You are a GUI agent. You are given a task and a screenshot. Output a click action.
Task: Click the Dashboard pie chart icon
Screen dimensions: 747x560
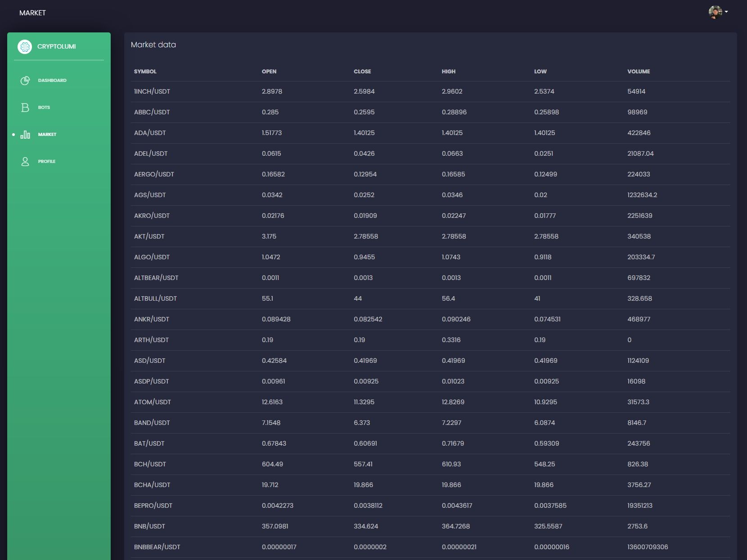click(x=25, y=80)
